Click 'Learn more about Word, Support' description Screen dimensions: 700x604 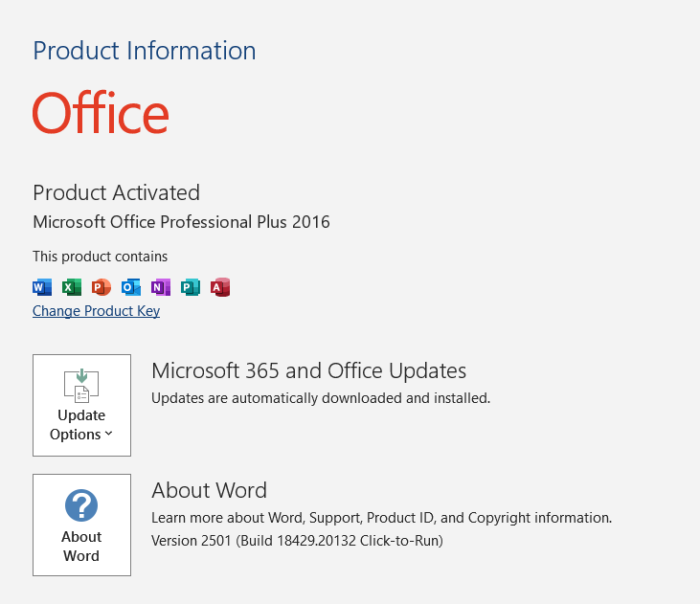click(x=382, y=518)
